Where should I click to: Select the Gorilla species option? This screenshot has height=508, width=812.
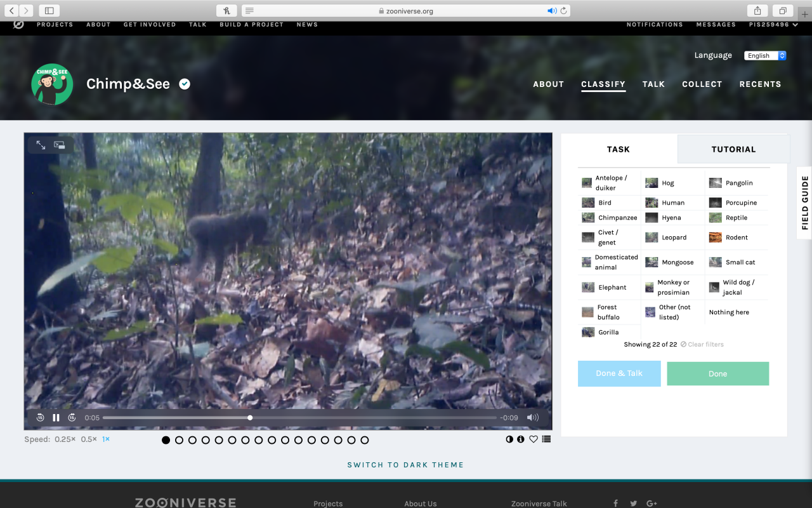click(x=610, y=332)
